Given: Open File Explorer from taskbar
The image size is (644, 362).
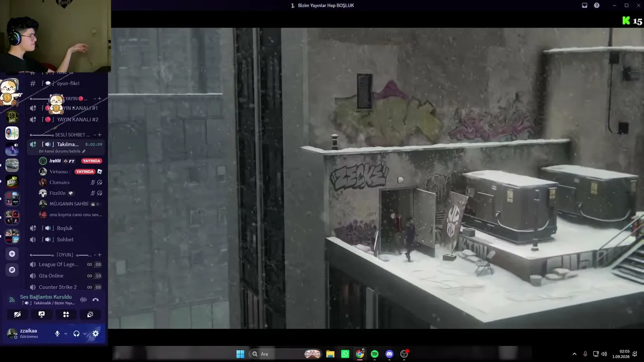Looking at the screenshot, I should tap(330, 354).
